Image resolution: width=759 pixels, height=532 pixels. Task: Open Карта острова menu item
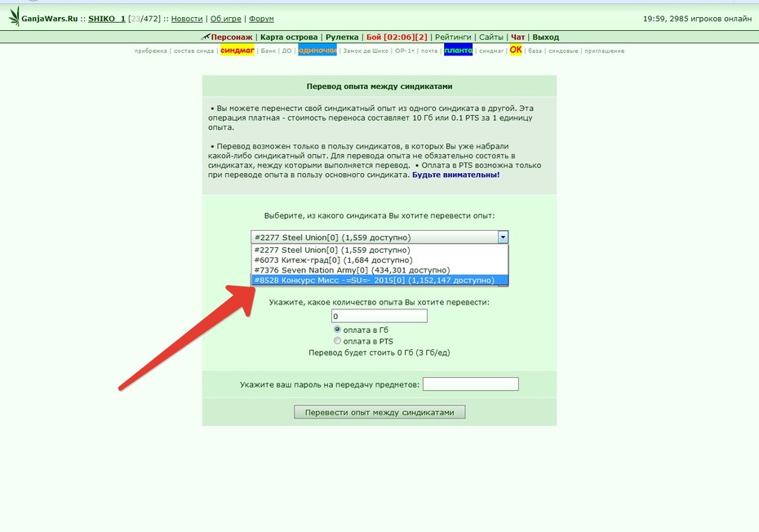pos(289,38)
